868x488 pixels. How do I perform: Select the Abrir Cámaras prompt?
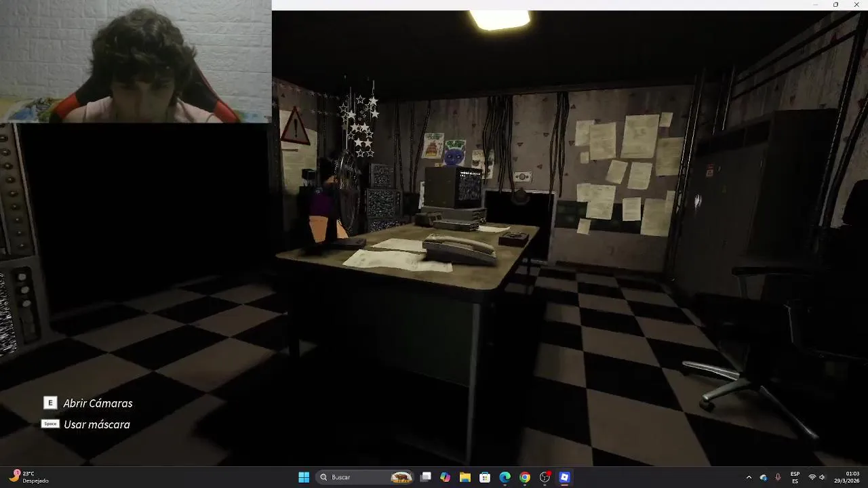tap(98, 403)
